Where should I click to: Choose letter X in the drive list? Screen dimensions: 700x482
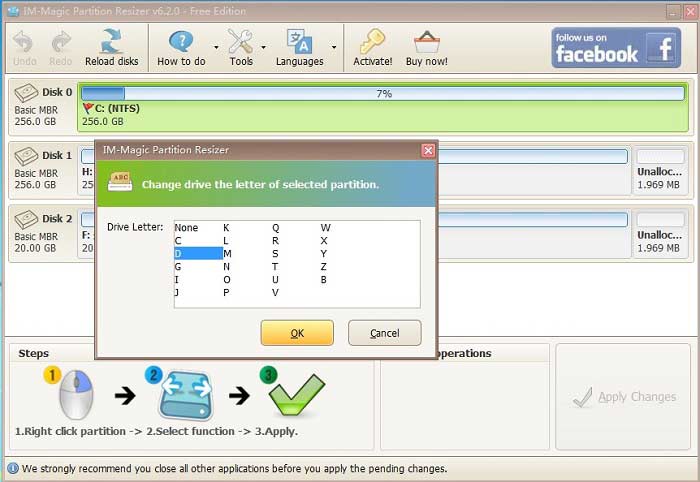(x=324, y=241)
